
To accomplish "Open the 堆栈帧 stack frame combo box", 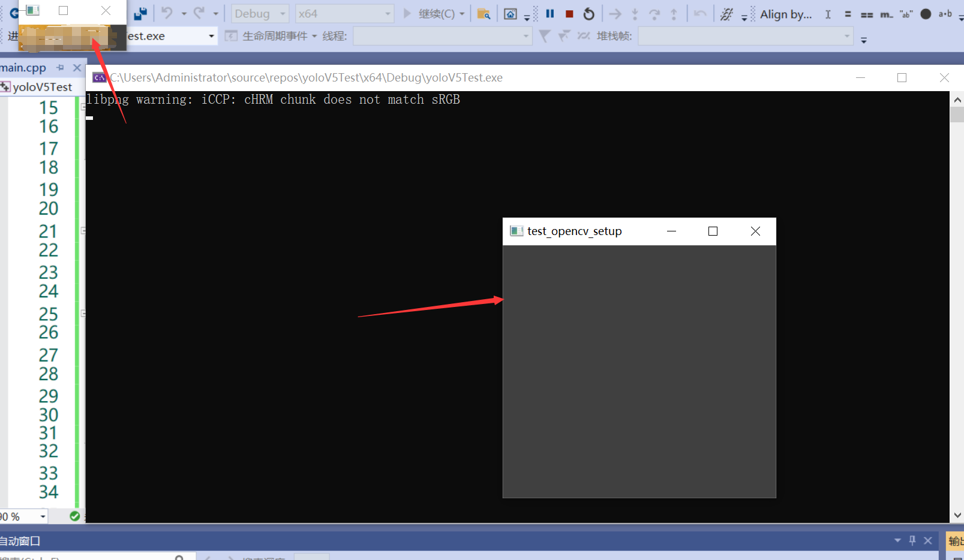I will tap(746, 36).
